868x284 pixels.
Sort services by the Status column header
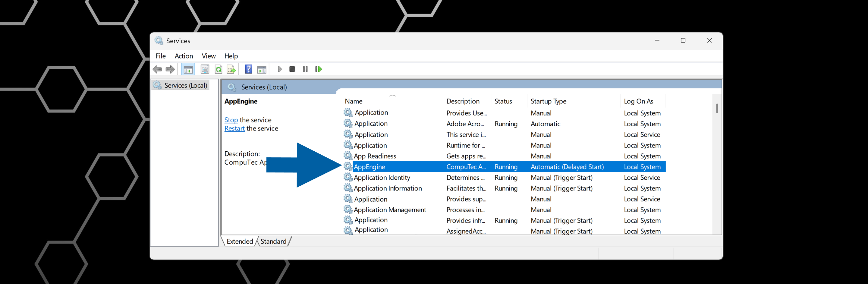[503, 101]
